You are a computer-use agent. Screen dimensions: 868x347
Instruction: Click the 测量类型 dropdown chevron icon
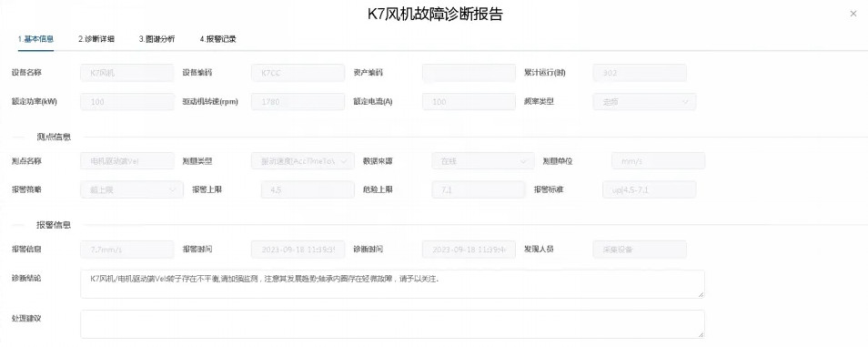pos(344,161)
